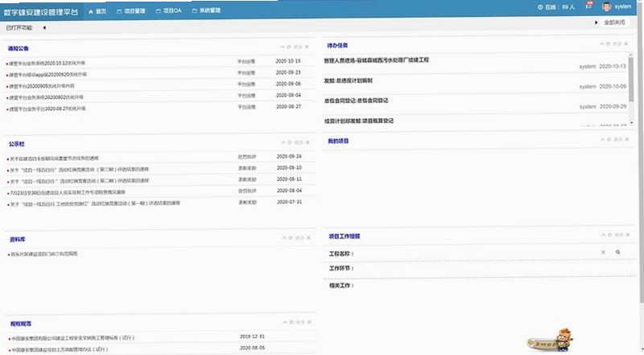Open the 公示栏 item dated 2020-09-10
Viewport: 644px width, 355px height.
pos(79,170)
